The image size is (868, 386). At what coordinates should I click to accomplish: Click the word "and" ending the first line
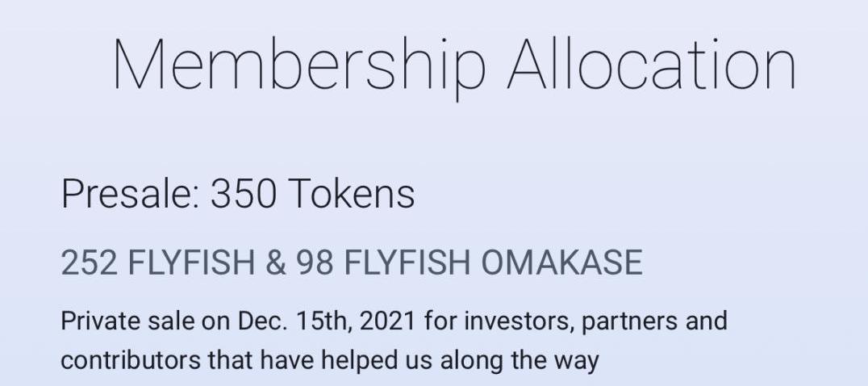click(x=707, y=321)
